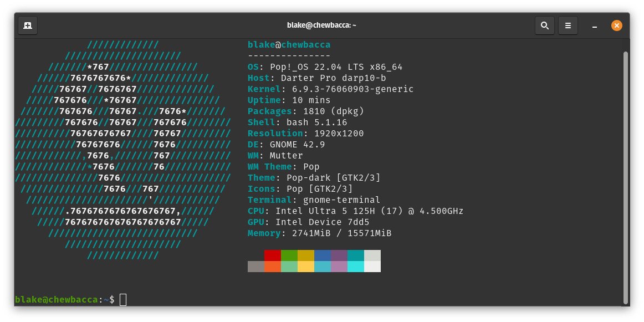Click the teal color block
644x322 pixels.
(x=356, y=255)
